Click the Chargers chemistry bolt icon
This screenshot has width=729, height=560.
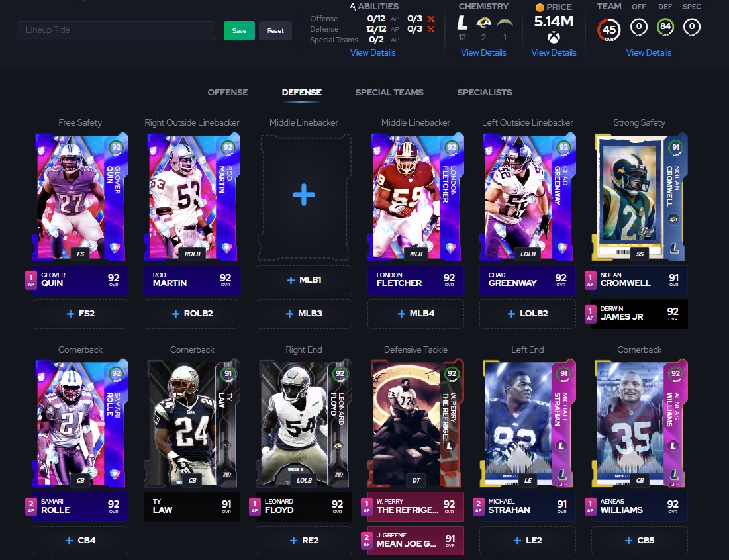505,23
